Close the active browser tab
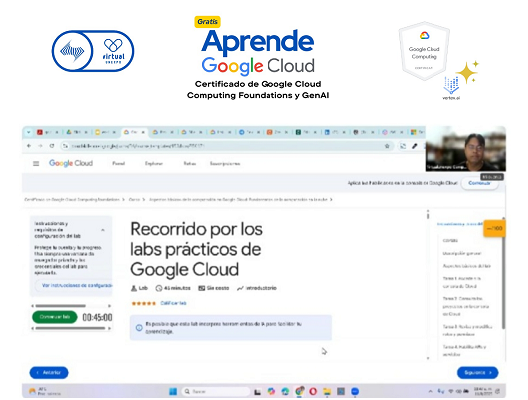 tap(143, 132)
